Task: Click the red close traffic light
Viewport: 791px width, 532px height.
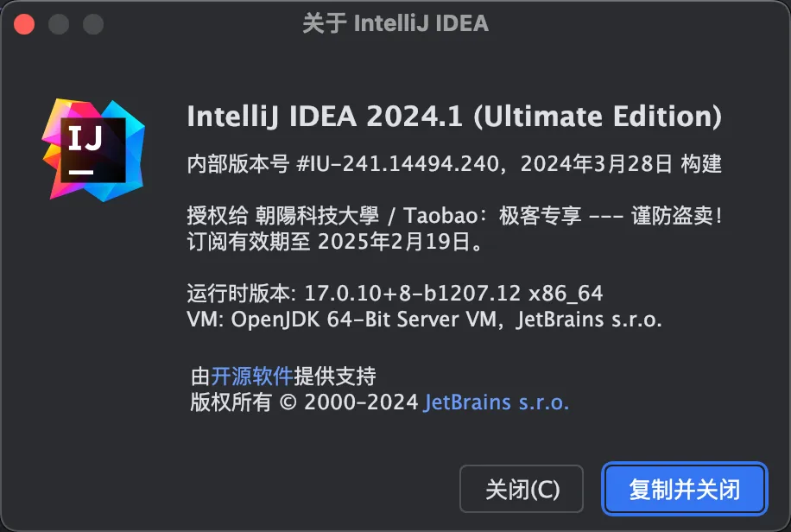Action: 24,24
